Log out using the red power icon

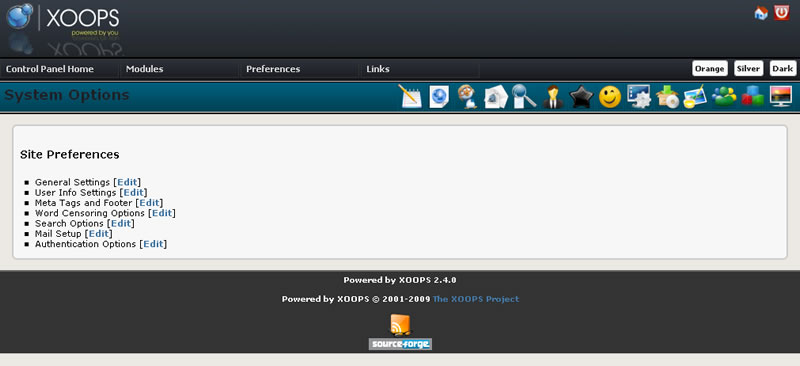click(x=781, y=12)
